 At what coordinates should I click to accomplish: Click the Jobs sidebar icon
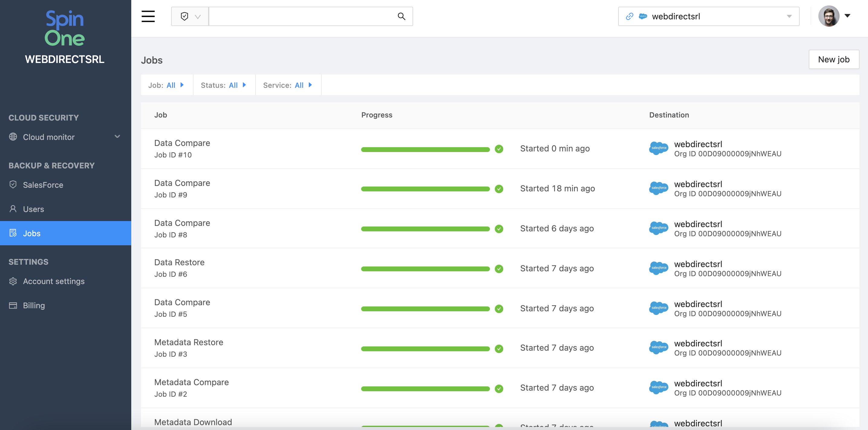tap(13, 233)
